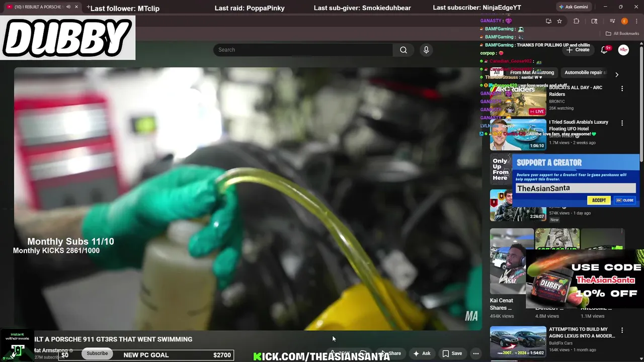Click the Mat Armstrong channel name
Image resolution: width=644 pixels, height=362 pixels.
pyautogui.click(x=51, y=350)
